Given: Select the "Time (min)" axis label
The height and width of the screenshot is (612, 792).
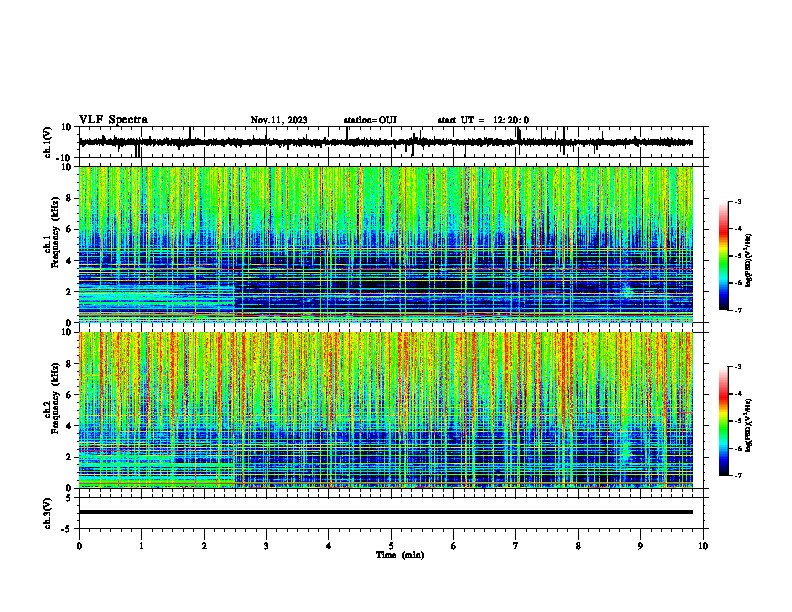Looking at the screenshot, I should pos(400,555).
